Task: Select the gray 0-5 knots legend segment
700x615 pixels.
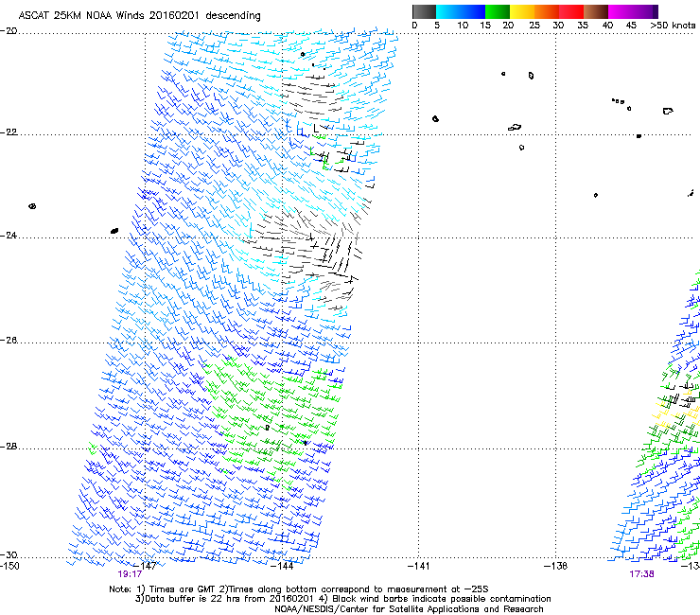Action: [x=424, y=11]
